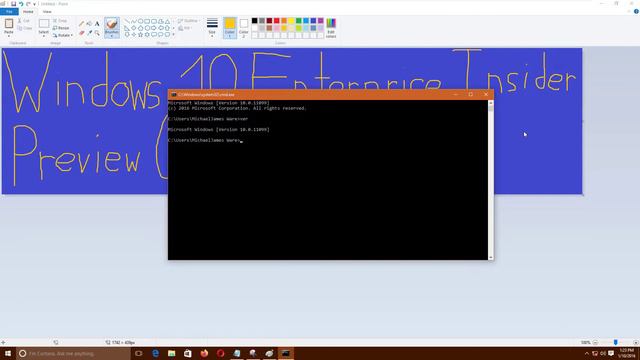This screenshot has width=640, height=360.
Task: Switch to the View ribbon tab
Action: click(x=47, y=11)
